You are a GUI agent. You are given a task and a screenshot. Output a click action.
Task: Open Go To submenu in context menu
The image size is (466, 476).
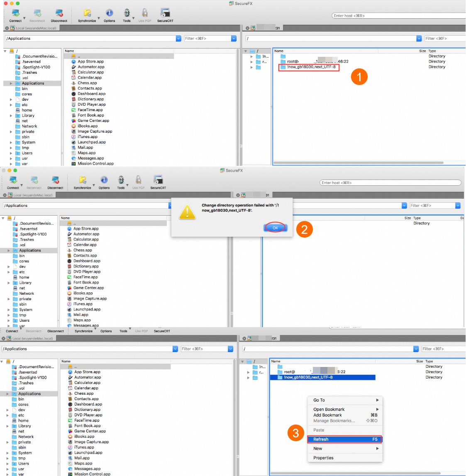tap(345, 400)
